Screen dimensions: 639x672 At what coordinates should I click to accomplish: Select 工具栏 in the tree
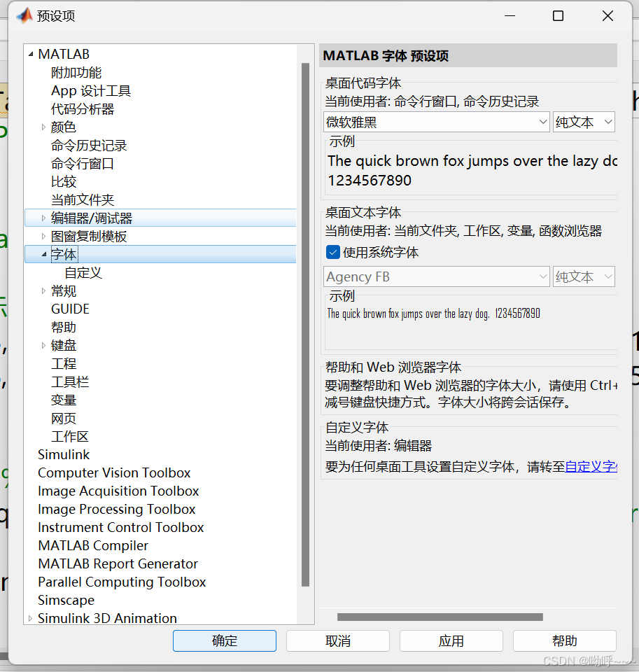tap(70, 382)
